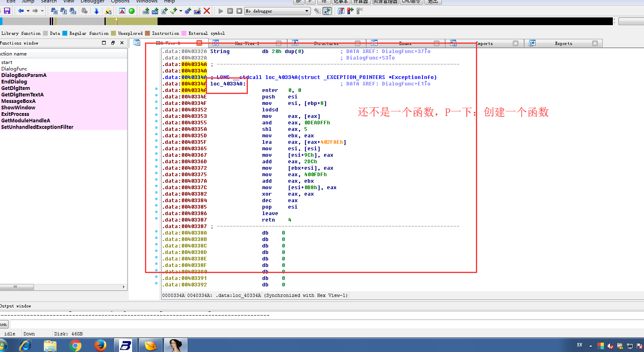Switch to the Structures tab
The image size is (644, 352).
326,43
